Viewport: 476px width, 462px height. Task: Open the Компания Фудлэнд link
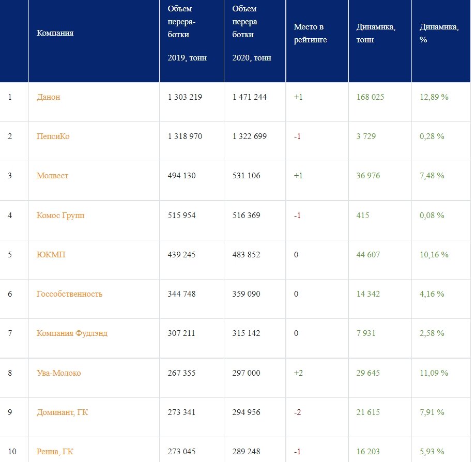72,333
